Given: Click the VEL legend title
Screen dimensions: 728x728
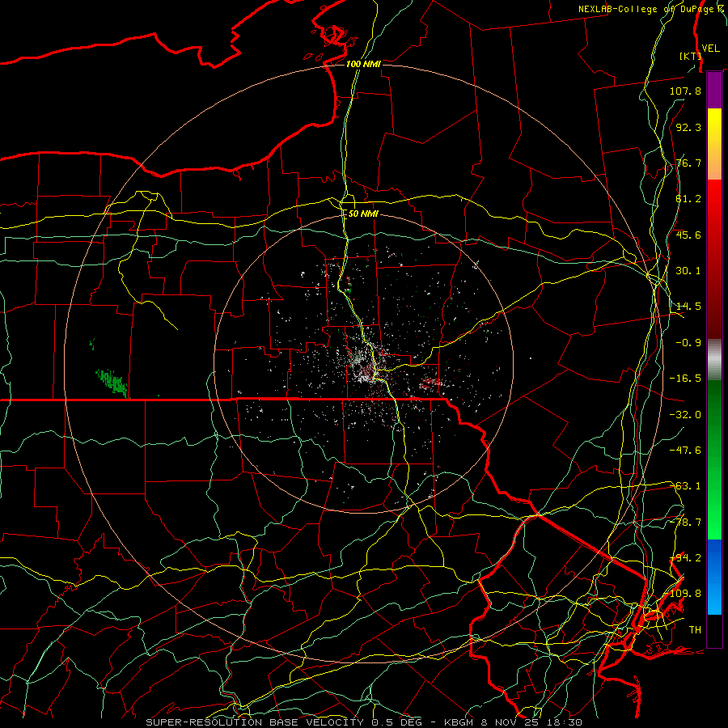Looking at the screenshot, I should click(710, 49).
